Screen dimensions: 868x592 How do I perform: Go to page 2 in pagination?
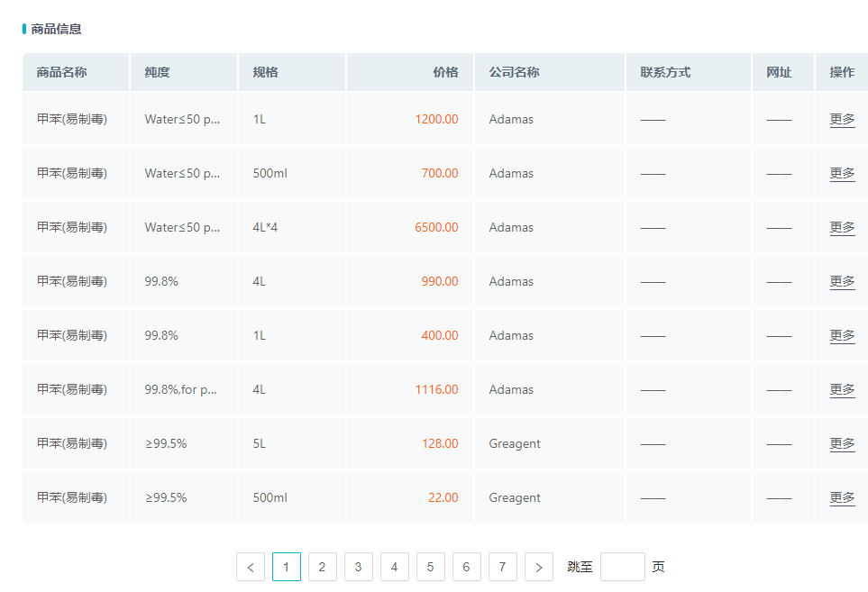(x=322, y=567)
